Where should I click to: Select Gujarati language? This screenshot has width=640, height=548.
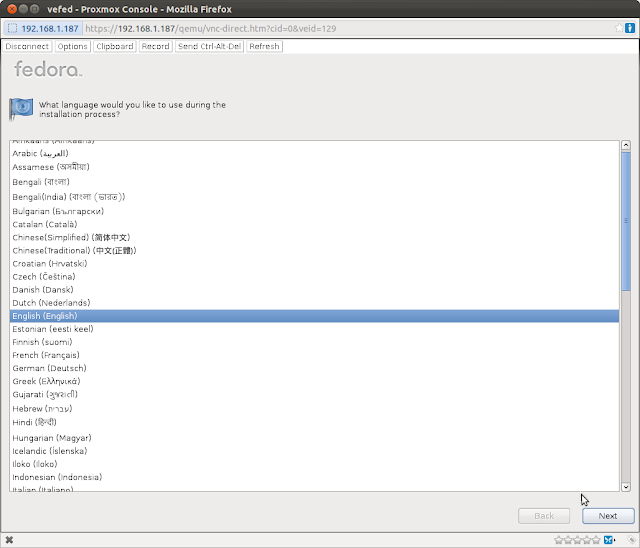314,395
